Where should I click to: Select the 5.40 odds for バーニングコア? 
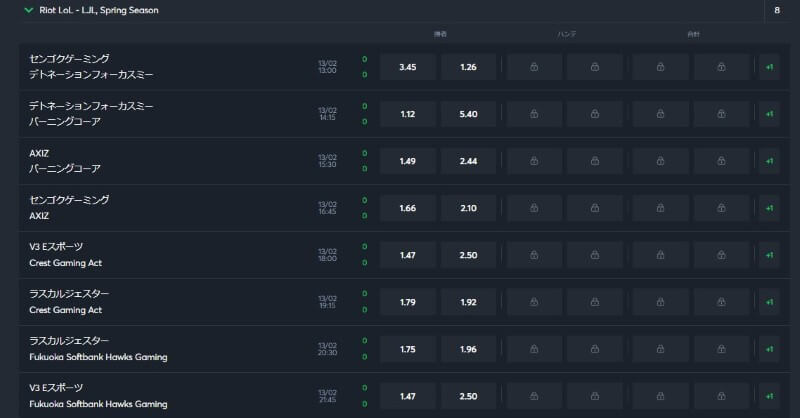pos(467,114)
